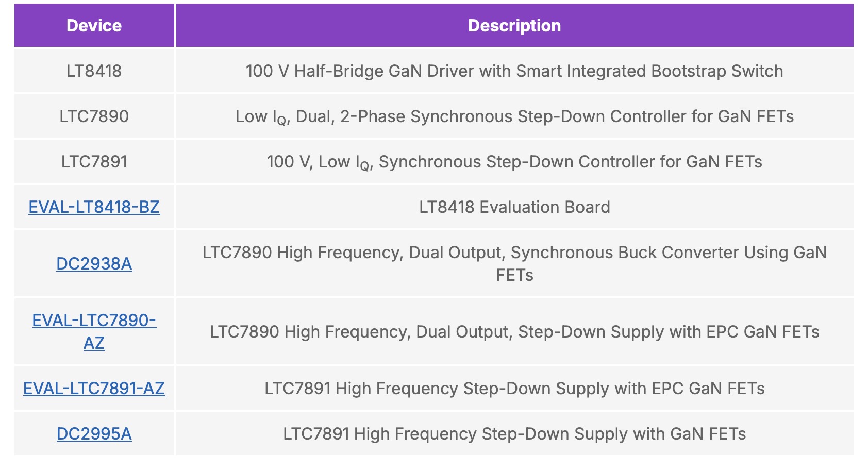
Task: Click the Device column header
Action: pos(94,26)
